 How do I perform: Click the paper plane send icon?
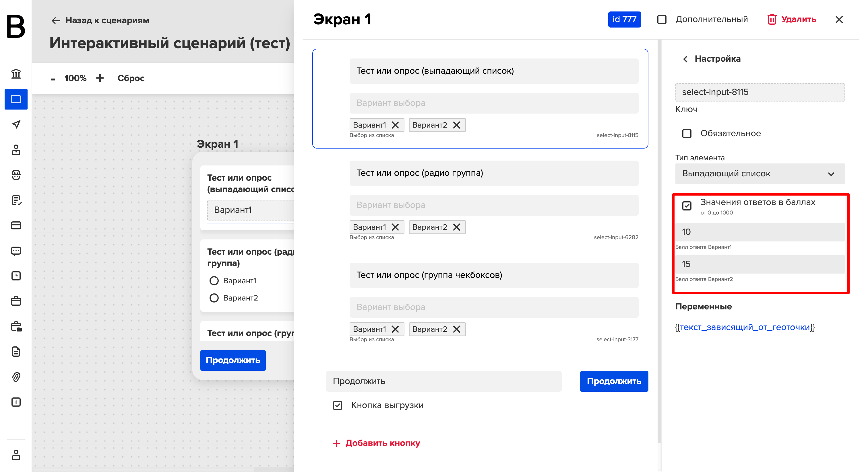tap(16, 124)
